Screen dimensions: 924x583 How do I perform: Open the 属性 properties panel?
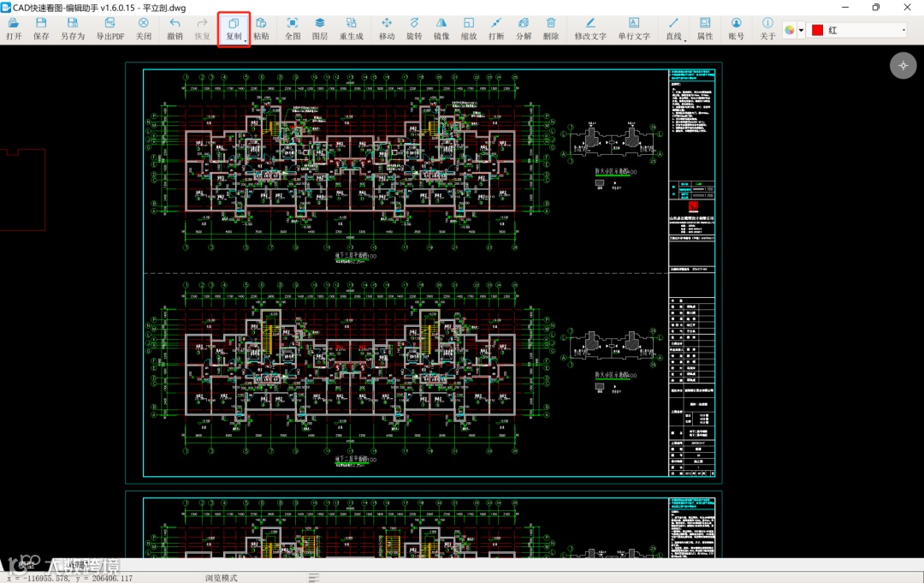705,29
